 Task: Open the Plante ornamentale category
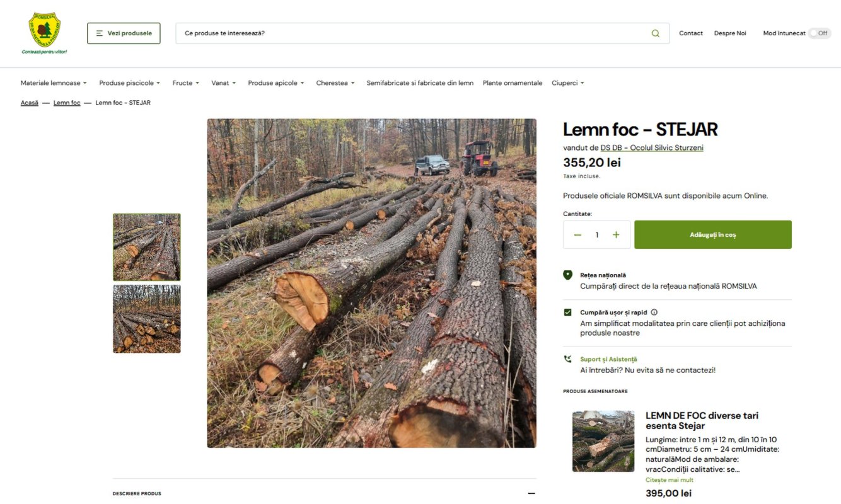click(x=513, y=83)
